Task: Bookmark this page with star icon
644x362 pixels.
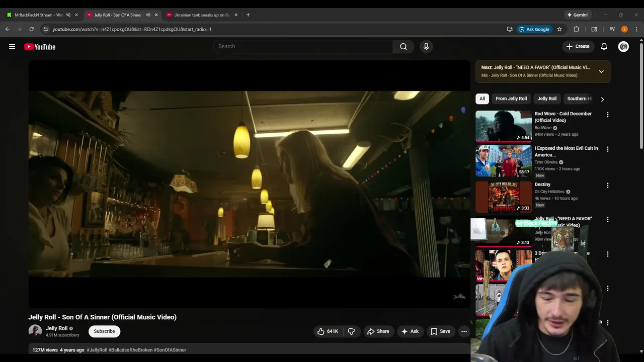Action: click(559, 29)
